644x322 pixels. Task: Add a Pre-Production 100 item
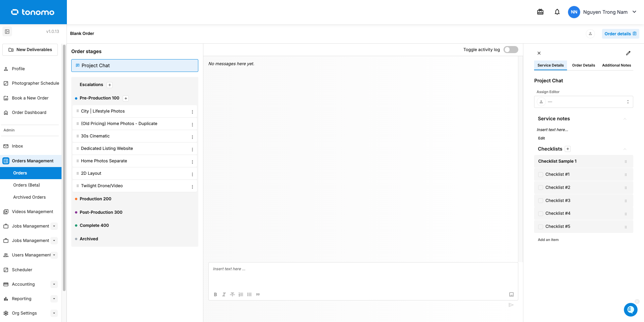tap(126, 98)
